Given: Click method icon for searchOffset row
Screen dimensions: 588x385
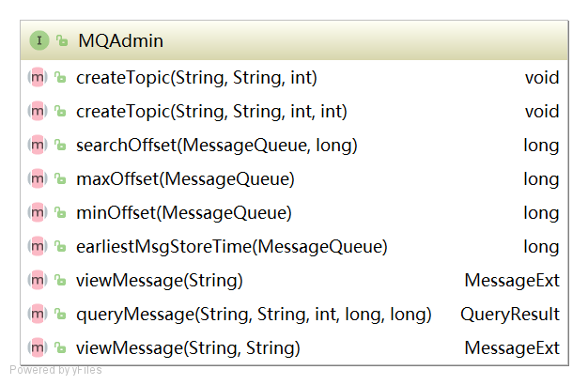Looking at the screenshot, I should (38, 145).
